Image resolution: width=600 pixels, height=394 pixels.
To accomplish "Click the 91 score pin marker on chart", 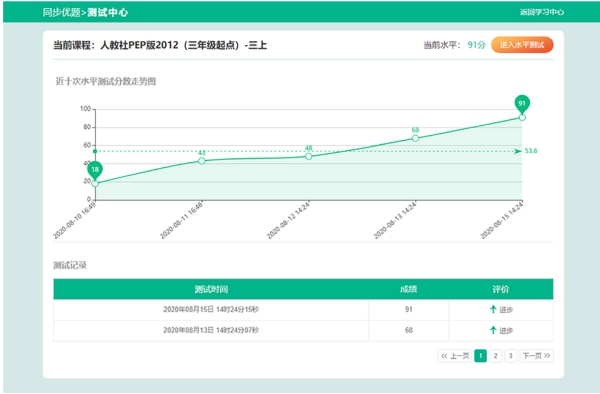I will click(x=522, y=103).
